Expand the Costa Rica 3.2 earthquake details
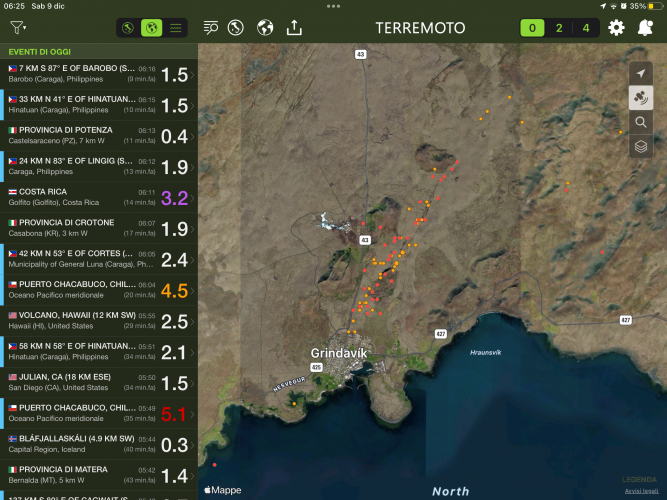667x500 pixels. 98,197
